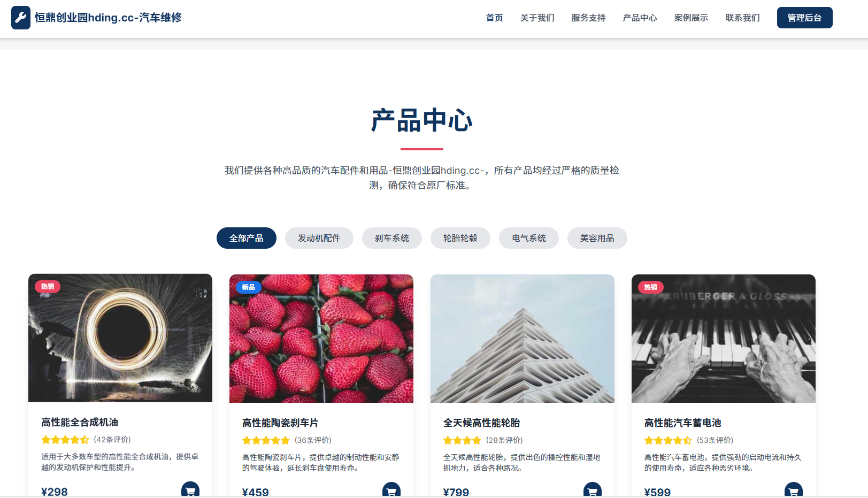Click the wrench logo icon in header
This screenshot has height=498, width=868.
(x=21, y=18)
